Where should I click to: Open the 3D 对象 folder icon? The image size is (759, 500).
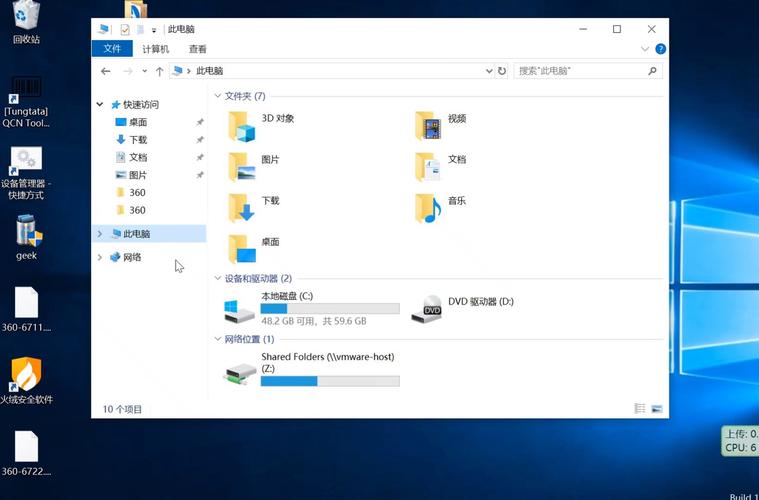241,125
